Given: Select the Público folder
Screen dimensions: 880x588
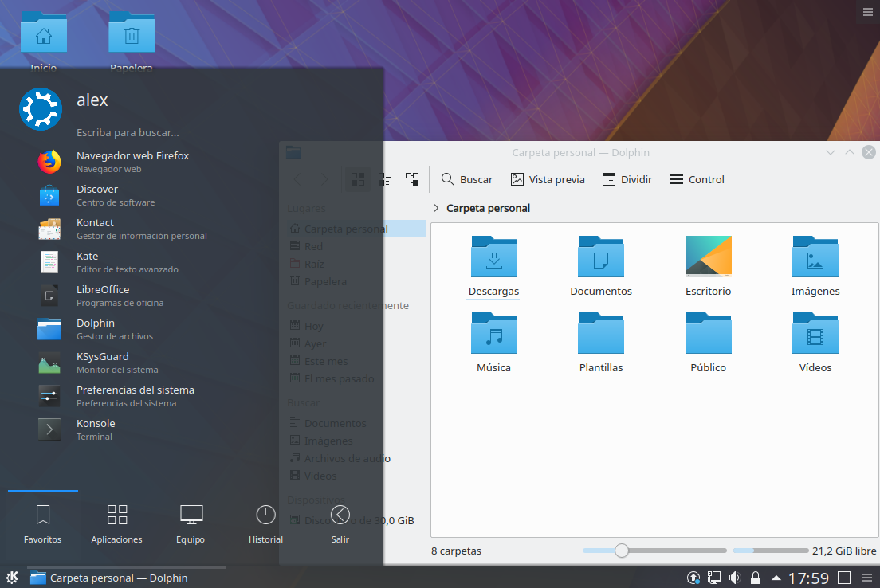Looking at the screenshot, I should tap(709, 343).
